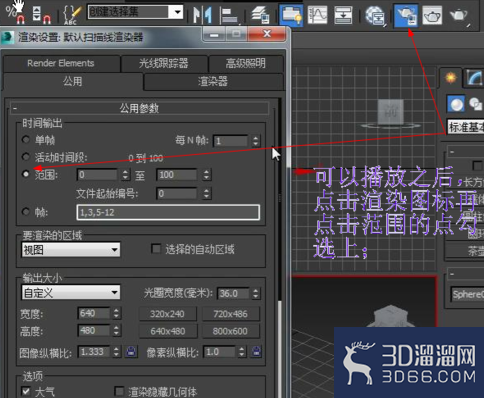Viewport: 484px width, 398px height.
Task: Click the Every Nth Frame field
Action: coord(231,141)
